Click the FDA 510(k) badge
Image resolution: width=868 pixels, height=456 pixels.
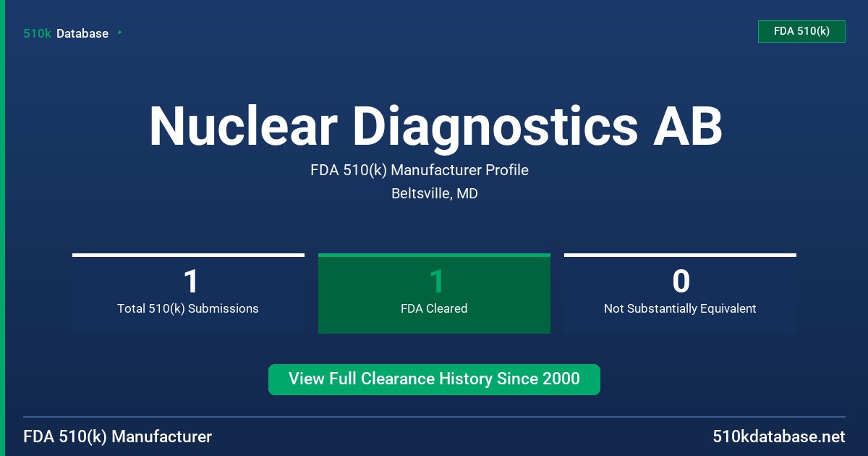[801, 31]
